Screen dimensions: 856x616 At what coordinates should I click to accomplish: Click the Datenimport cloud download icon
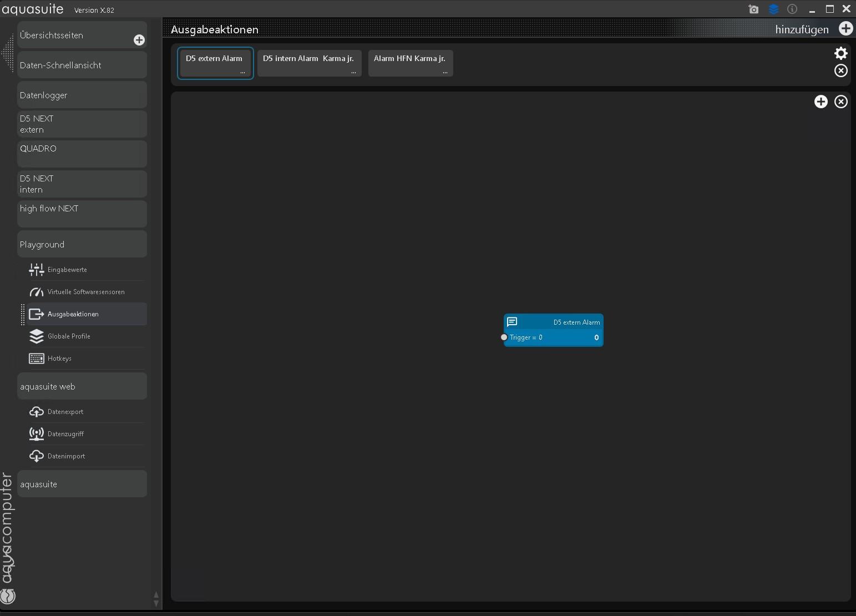pos(37,456)
